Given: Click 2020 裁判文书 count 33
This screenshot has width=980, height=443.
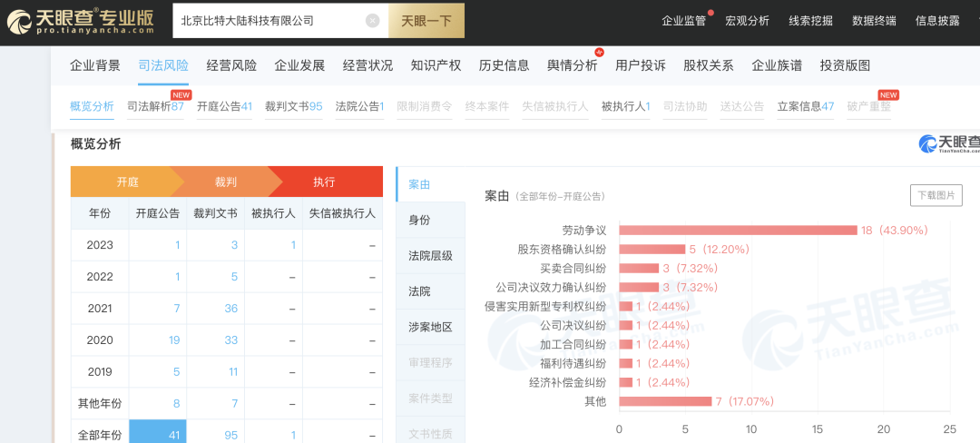Looking at the screenshot, I should tap(231, 340).
